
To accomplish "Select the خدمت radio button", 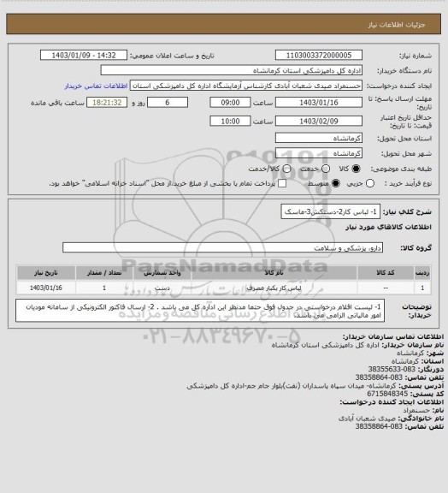I will coord(326,169).
